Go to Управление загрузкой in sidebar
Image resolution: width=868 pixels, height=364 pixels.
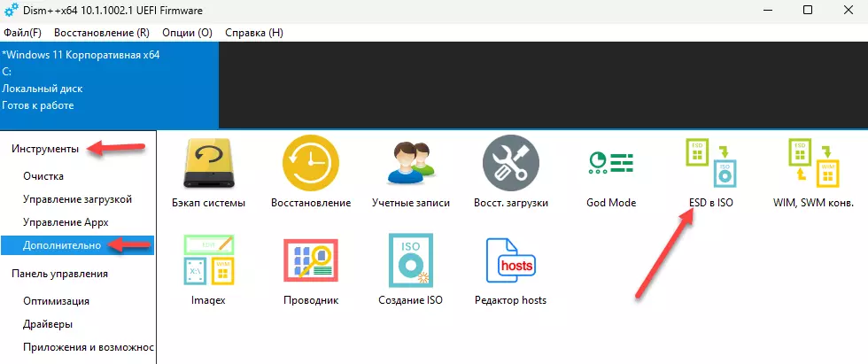tap(77, 199)
